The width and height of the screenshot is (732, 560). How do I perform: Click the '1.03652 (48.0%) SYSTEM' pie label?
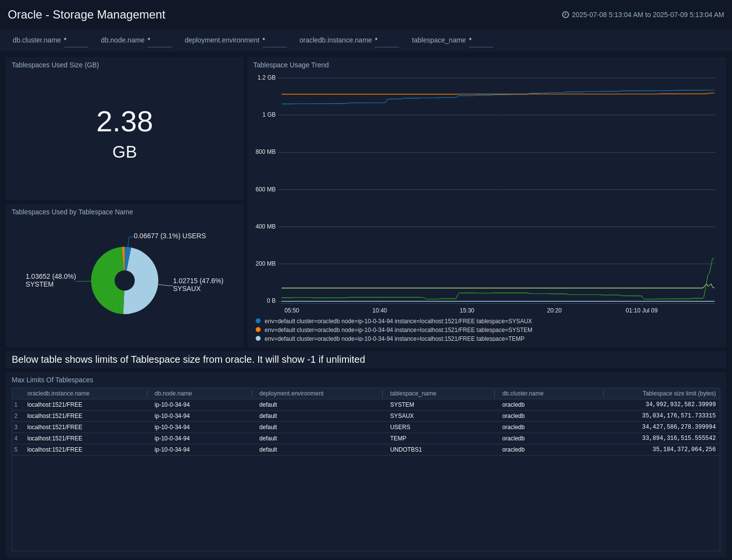(51, 280)
